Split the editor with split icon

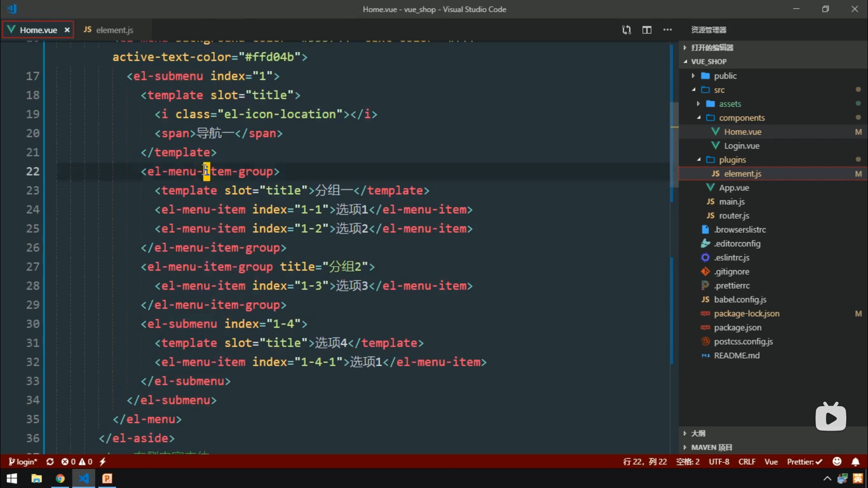coord(647,30)
